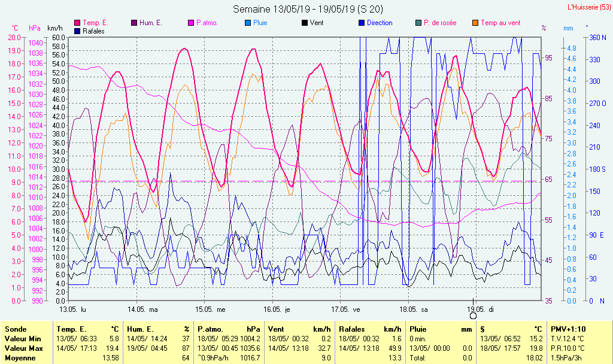Click the 'T.V.12.4 °C' value

[x=568, y=339]
